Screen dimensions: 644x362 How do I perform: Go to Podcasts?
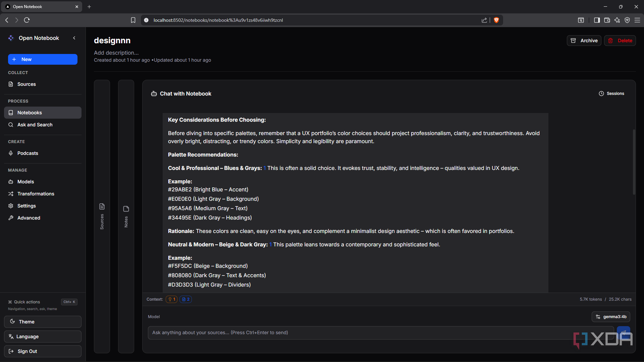pos(43,153)
